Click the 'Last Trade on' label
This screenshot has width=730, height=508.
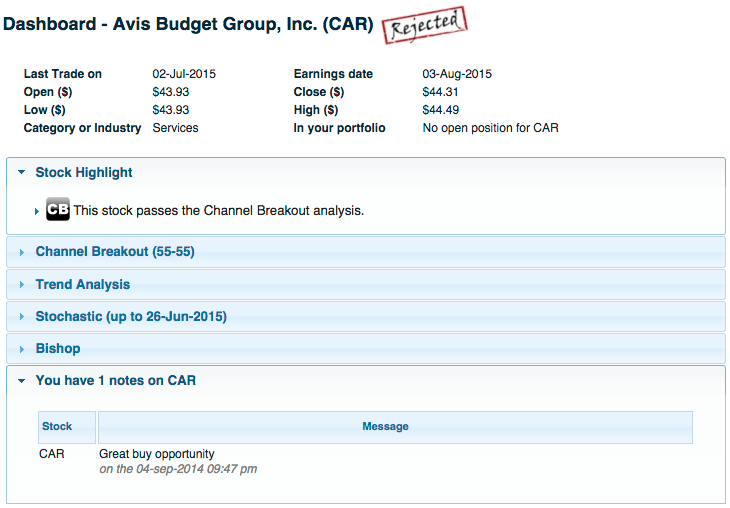click(x=63, y=74)
